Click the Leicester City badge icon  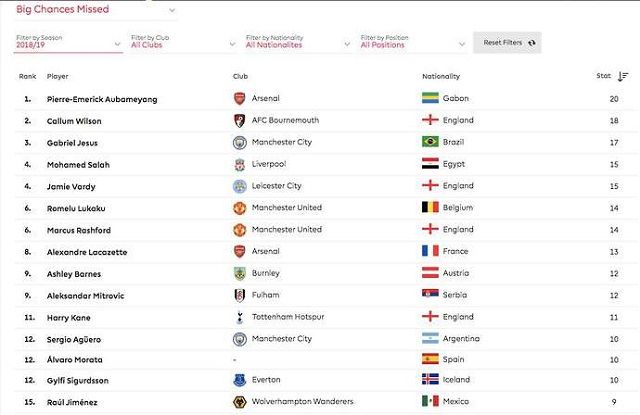tap(240, 186)
